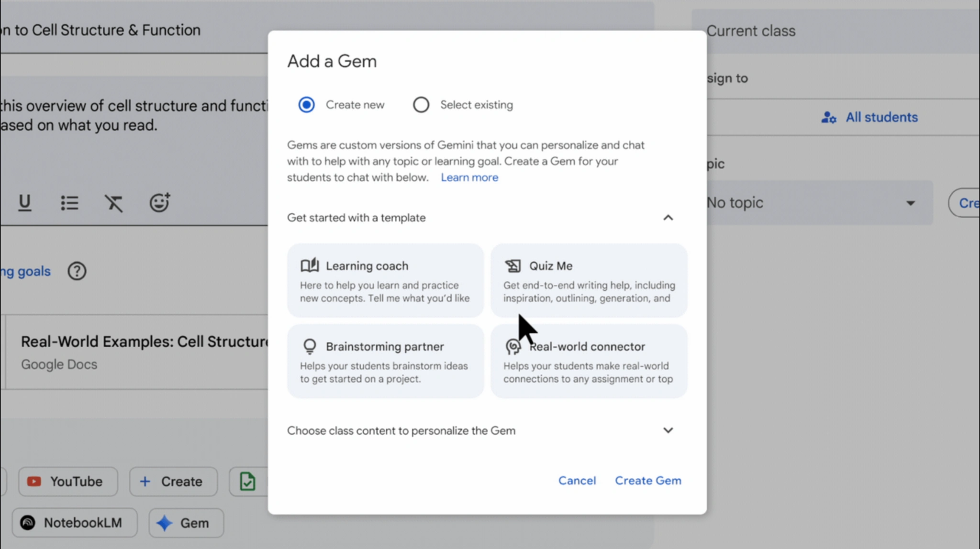Select the Select existing radio option
Image resolution: width=980 pixels, height=549 pixels.
pyautogui.click(x=421, y=105)
